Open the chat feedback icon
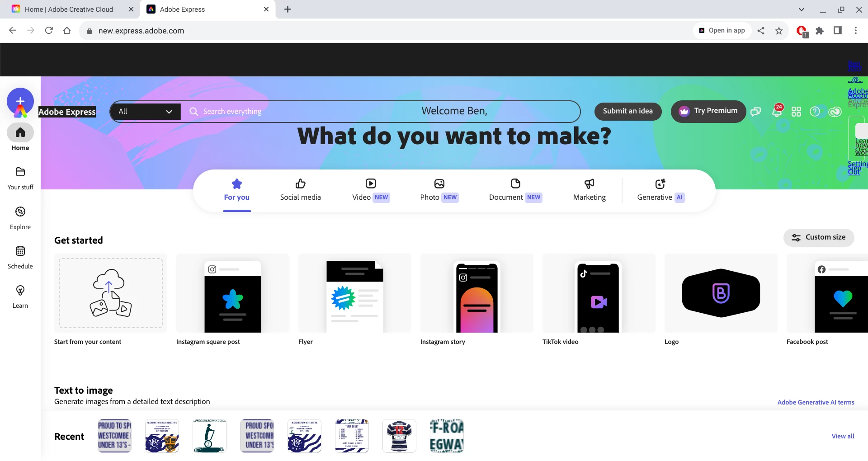This screenshot has height=461, width=868. pyautogui.click(x=756, y=112)
